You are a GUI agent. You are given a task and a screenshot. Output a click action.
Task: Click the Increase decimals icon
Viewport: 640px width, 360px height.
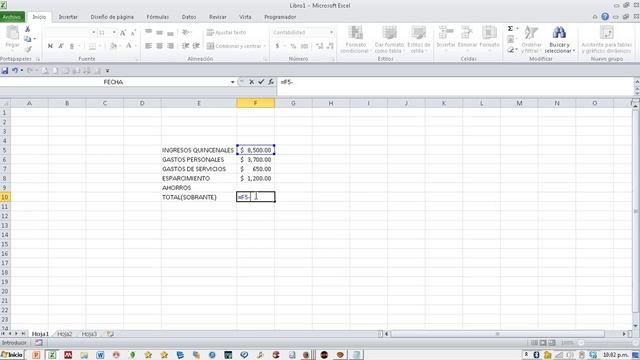point(319,46)
